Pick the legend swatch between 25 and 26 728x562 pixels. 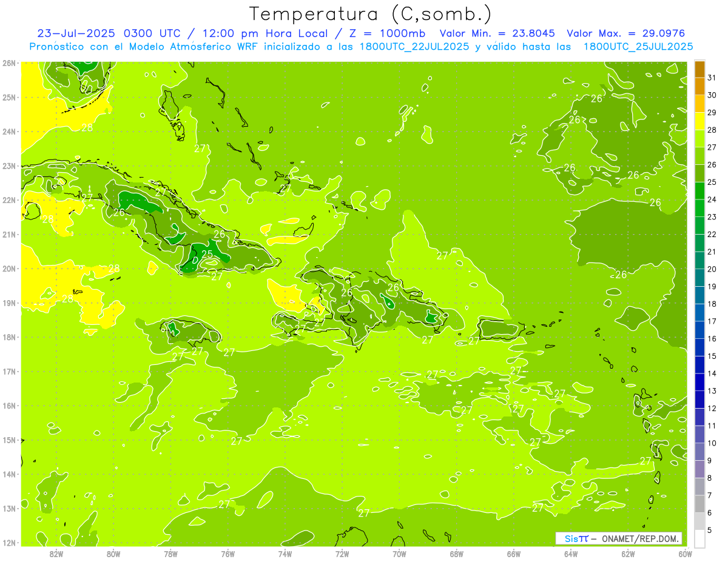pyautogui.click(x=700, y=173)
